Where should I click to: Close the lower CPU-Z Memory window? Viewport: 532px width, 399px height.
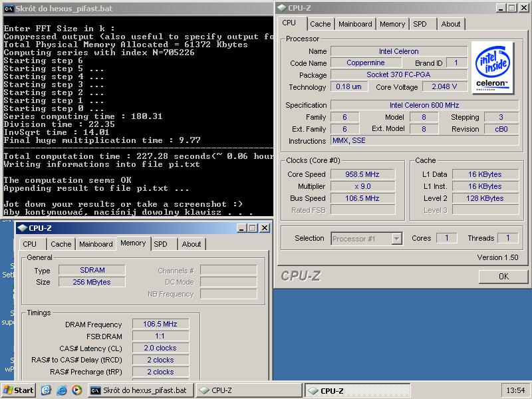pos(265,228)
